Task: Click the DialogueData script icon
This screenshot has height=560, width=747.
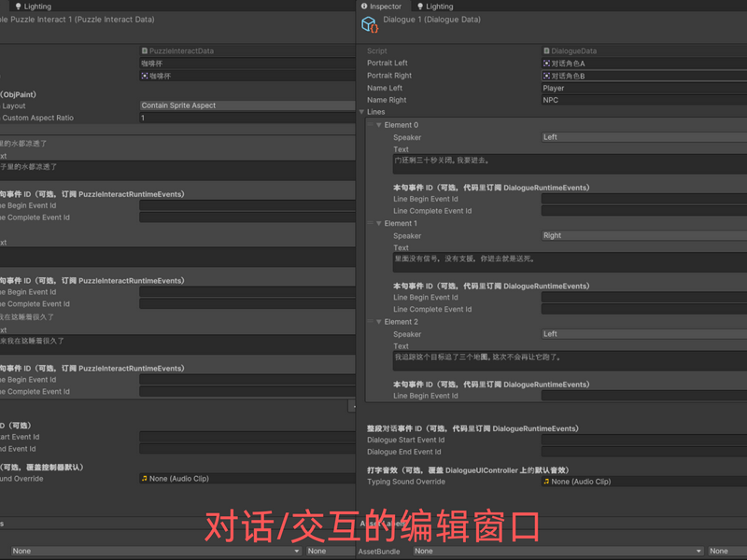Action: (x=546, y=51)
